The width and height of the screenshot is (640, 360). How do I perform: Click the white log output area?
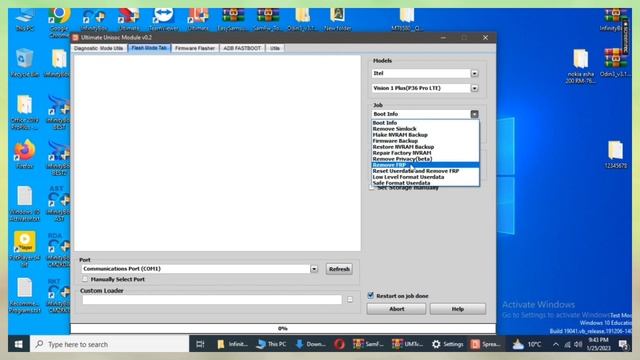pyautogui.click(x=217, y=153)
